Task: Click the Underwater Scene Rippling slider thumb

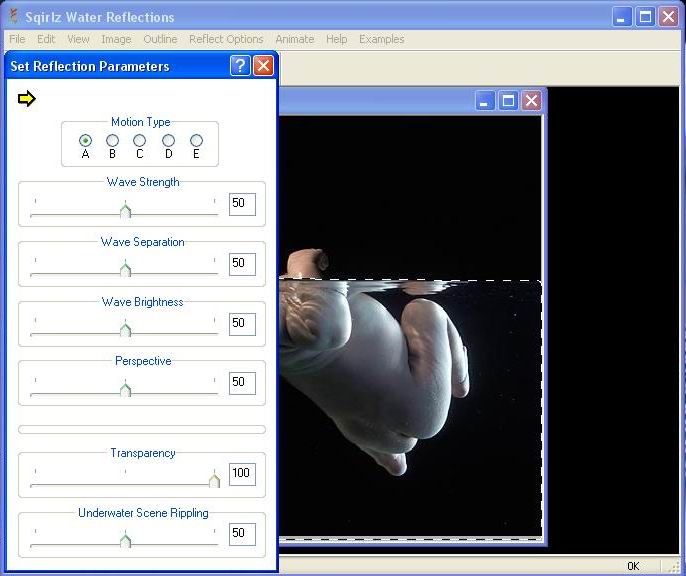Action: coord(126,540)
